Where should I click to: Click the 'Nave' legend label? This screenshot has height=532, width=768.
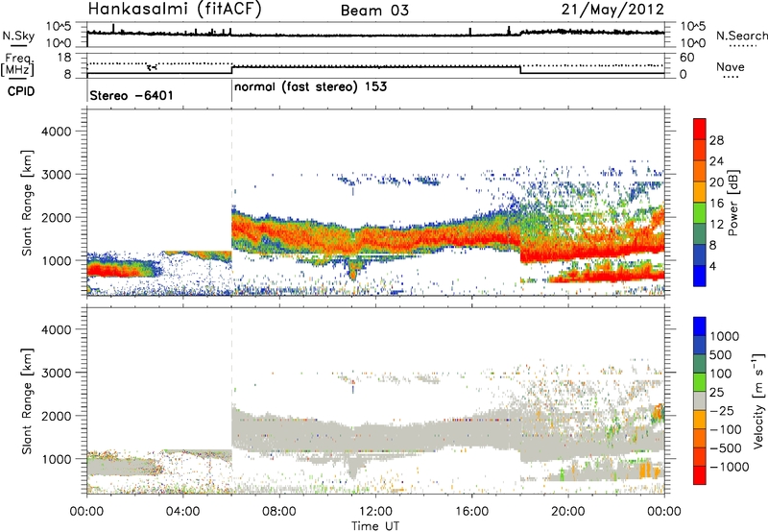pos(730,66)
